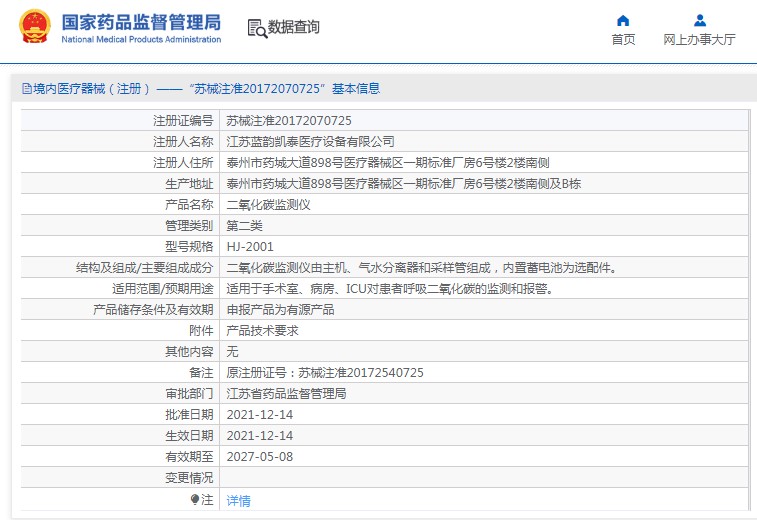The image size is (757, 520).
Task: Click the 有效期至 row label
Action: [189, 457]
